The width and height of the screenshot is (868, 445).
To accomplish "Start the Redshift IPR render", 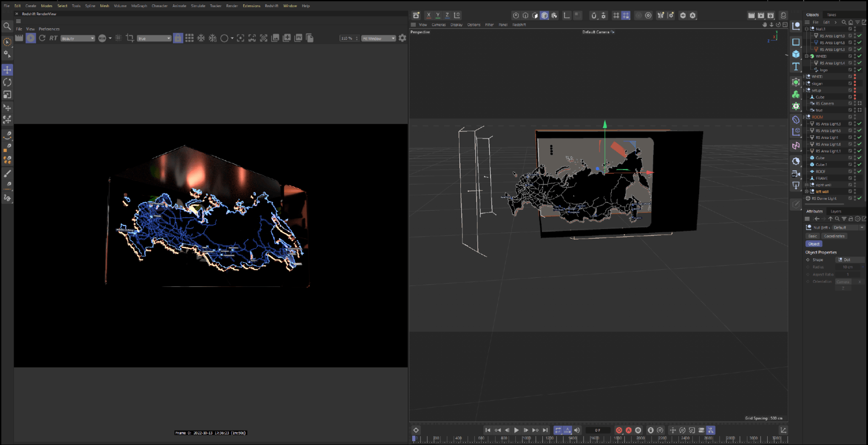I will tap(31, 38).
